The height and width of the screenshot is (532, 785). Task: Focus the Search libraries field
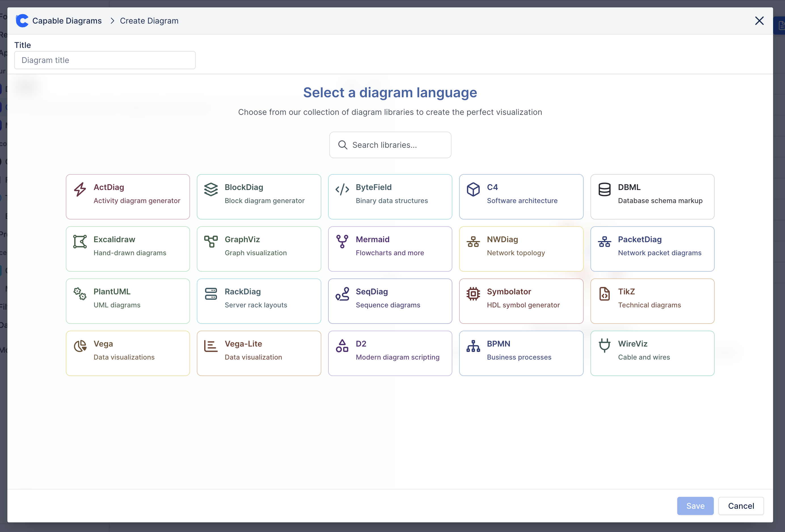pyautogui.click(x=390, y=145)
